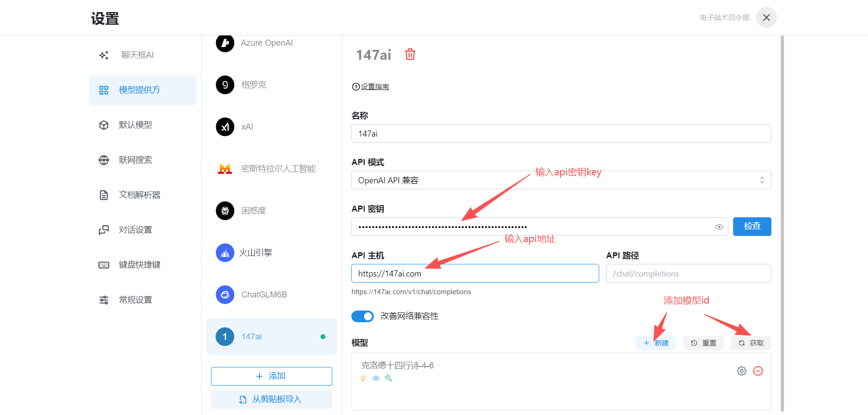Click the 对话设置 chat icon
The width and height of the screenshot is (868, 415).
point(104,230)
